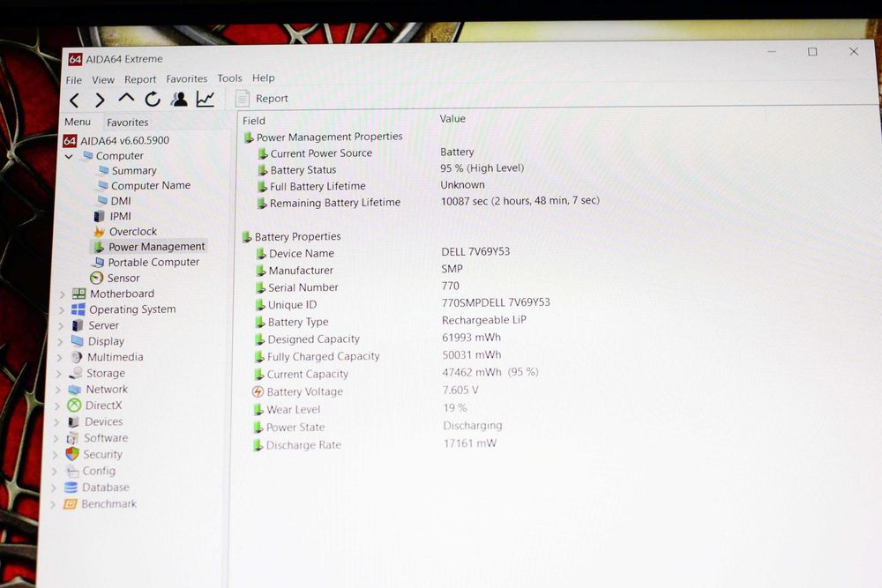Click the DirectX Xbox-style icon

[74, 406]
